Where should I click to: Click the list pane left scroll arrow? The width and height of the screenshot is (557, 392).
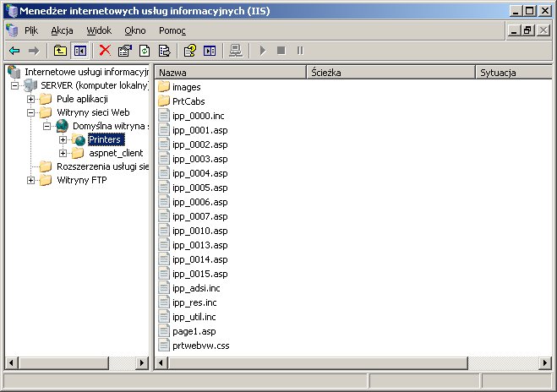(x=162, y=363)
